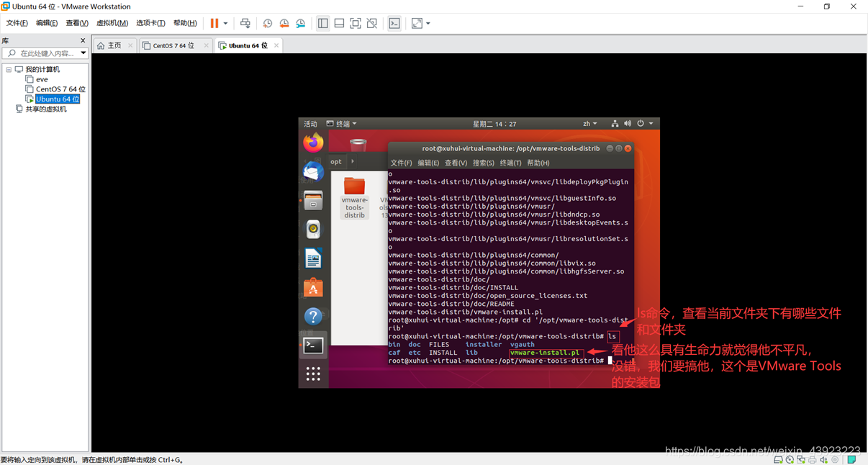Open the library search filter dropdown
The height and width of the screenshot is (465, 868).
83,53
